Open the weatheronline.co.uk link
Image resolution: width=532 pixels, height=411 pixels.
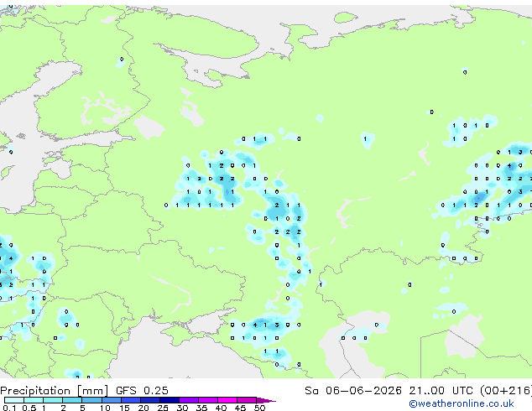462,403
